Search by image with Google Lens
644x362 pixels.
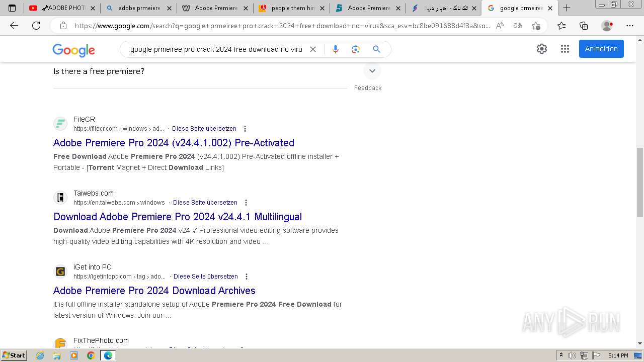coord(356,49)
